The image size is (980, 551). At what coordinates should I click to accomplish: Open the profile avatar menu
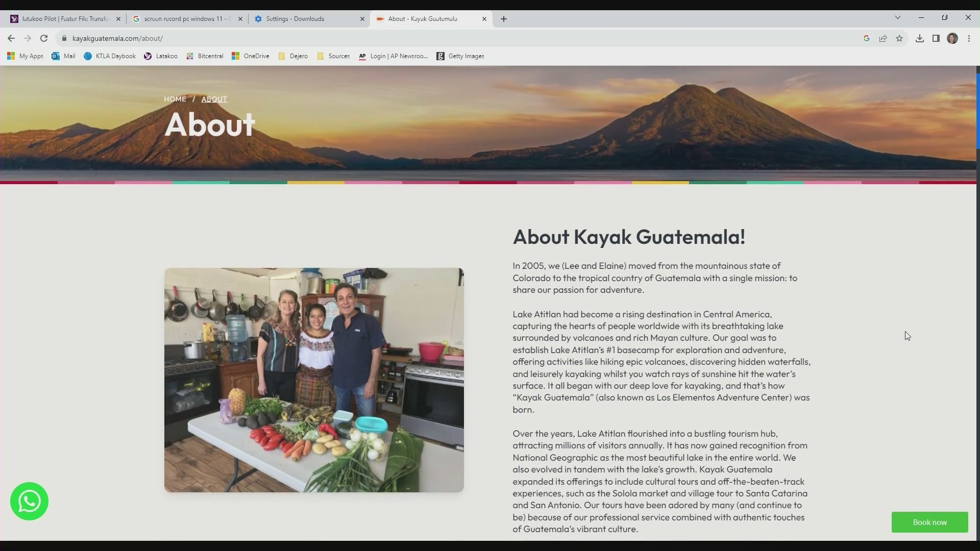952,38
